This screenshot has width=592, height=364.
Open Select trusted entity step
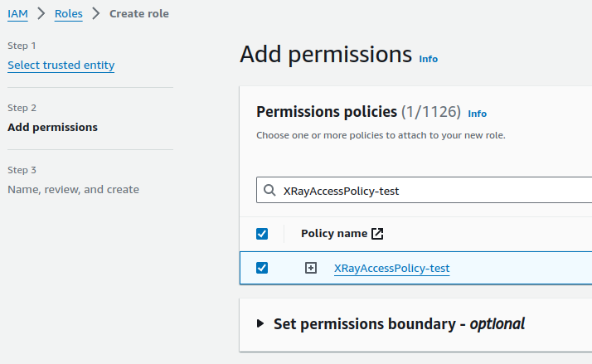(x=61, y=65)
